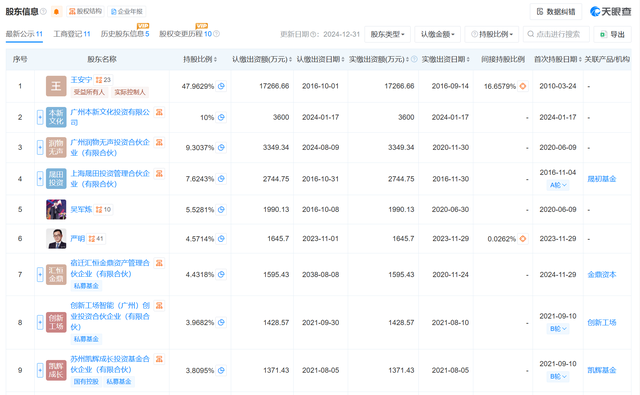Click 严明's profile photo thumbnail
640x395 pixels.
(x=56, y=239)
